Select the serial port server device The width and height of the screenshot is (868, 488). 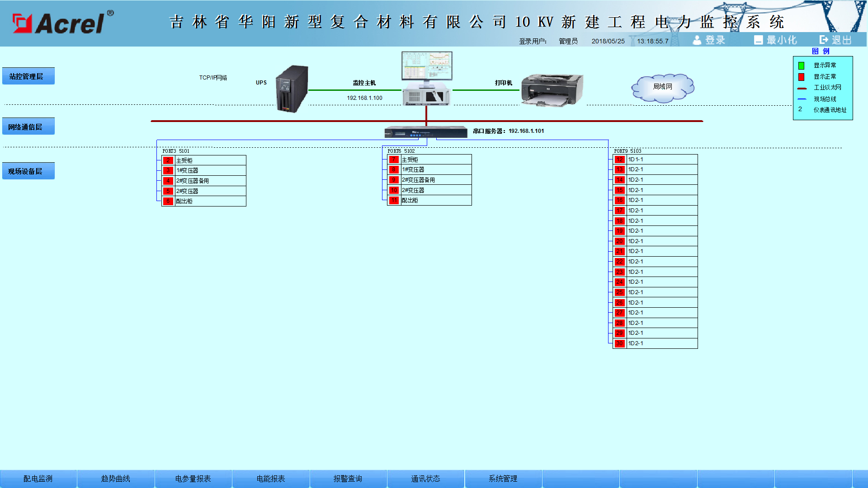tap(426, 132)
